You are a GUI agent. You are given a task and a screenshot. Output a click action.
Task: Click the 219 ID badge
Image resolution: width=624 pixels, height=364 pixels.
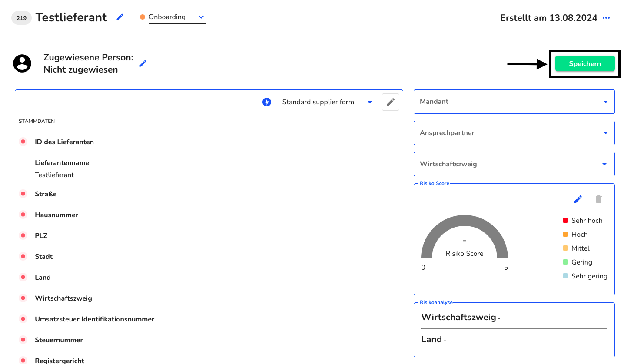(21, 18)
